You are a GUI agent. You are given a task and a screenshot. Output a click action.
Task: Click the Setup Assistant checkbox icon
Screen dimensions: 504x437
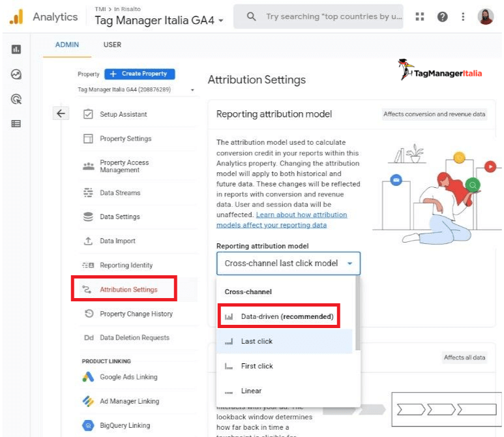(x=88, y=114)
